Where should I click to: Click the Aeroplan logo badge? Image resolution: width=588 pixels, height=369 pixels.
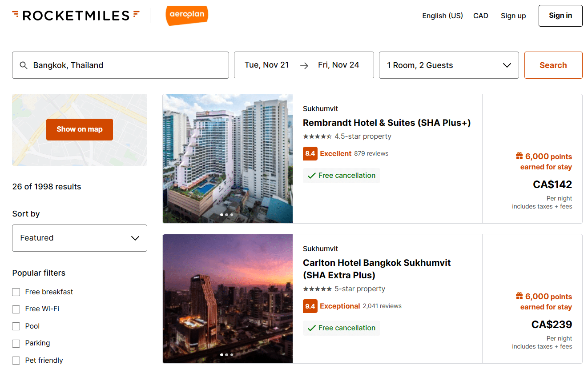tap(186, 16)
